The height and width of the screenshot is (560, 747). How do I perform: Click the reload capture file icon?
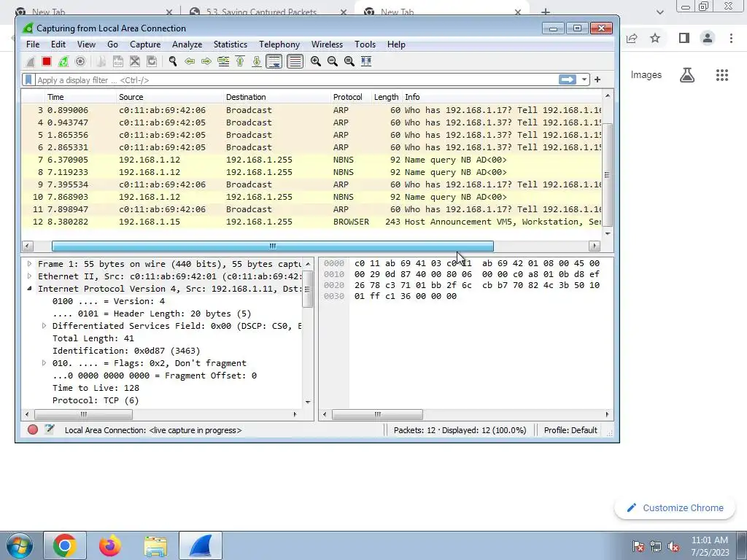point(152,61)
